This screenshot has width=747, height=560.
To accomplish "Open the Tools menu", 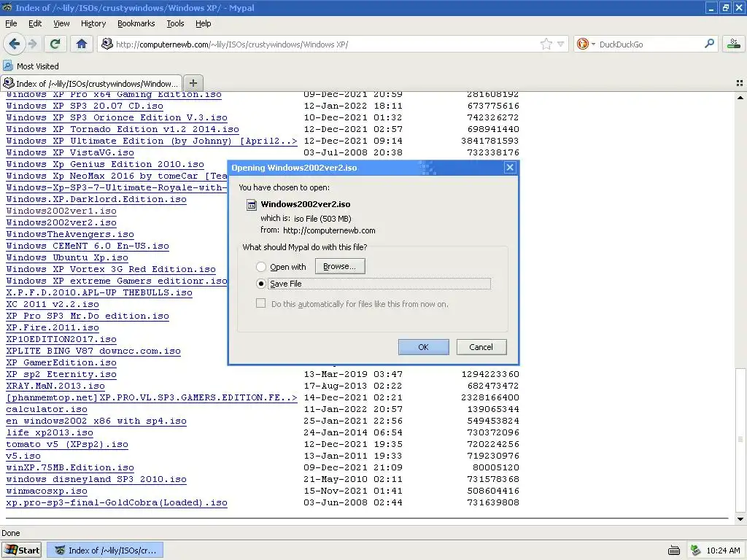I will pos(175,23).
